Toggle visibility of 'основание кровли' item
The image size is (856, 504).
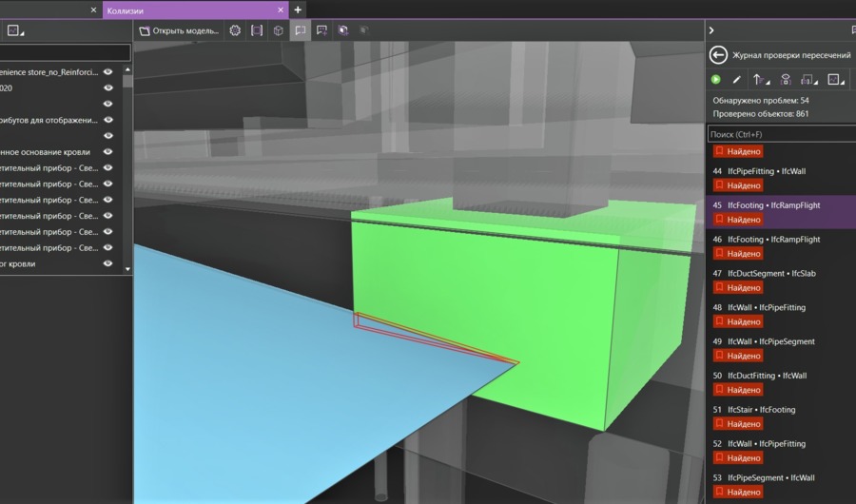[108, 151]
